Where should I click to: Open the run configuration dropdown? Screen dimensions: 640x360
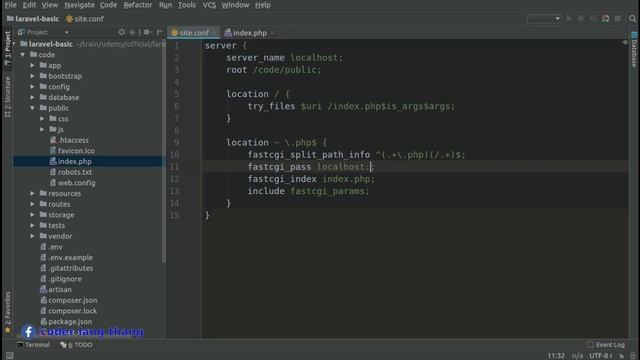click(544, 19)
